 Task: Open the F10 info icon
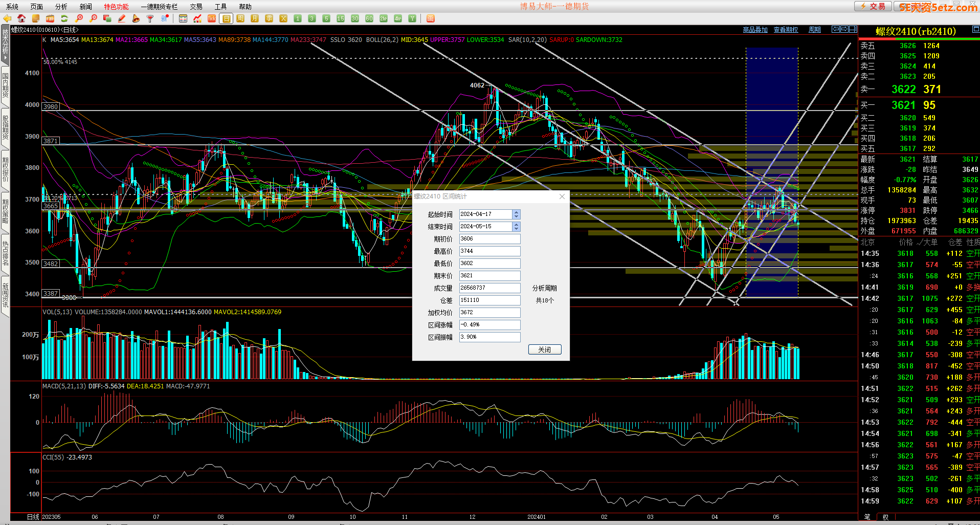point(50,18)
